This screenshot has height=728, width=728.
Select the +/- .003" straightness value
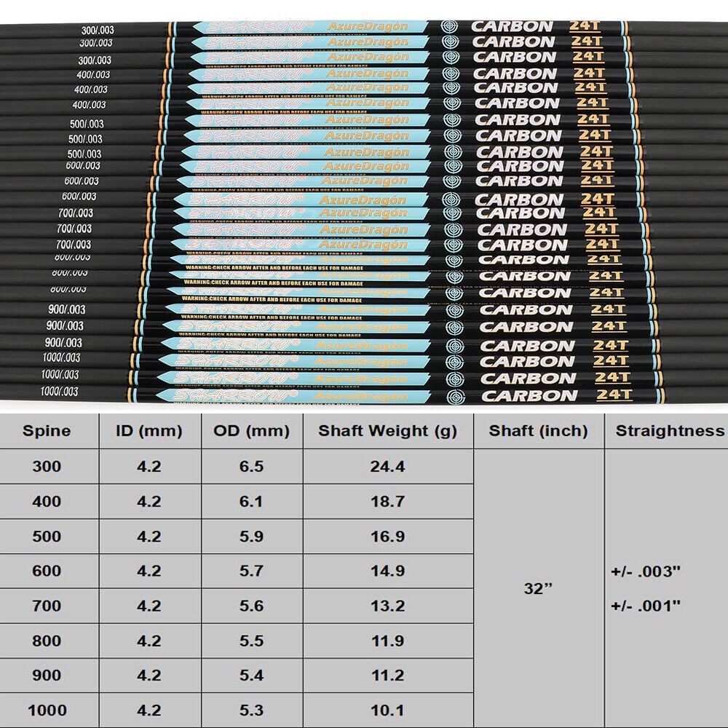(x=646, y=571)
